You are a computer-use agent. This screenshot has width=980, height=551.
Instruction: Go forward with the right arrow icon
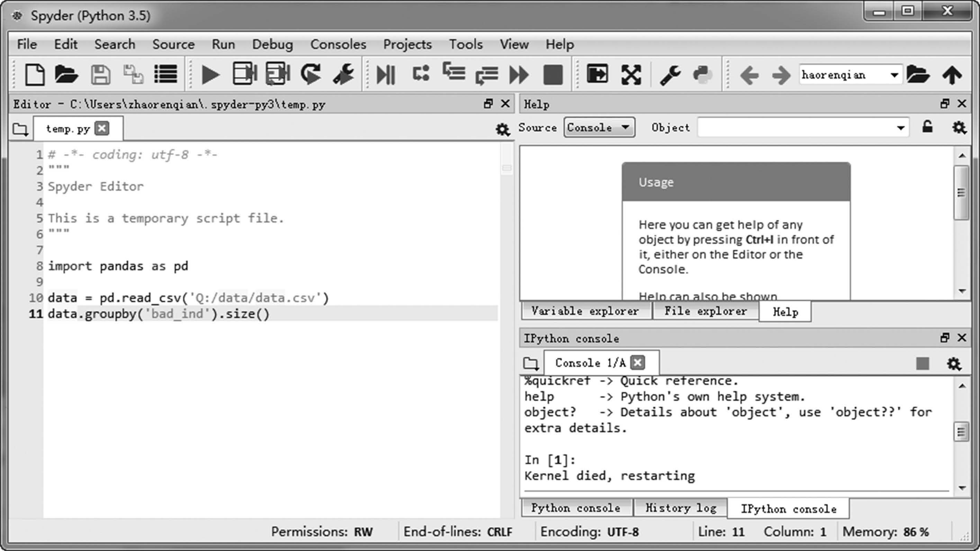[781, 75]
